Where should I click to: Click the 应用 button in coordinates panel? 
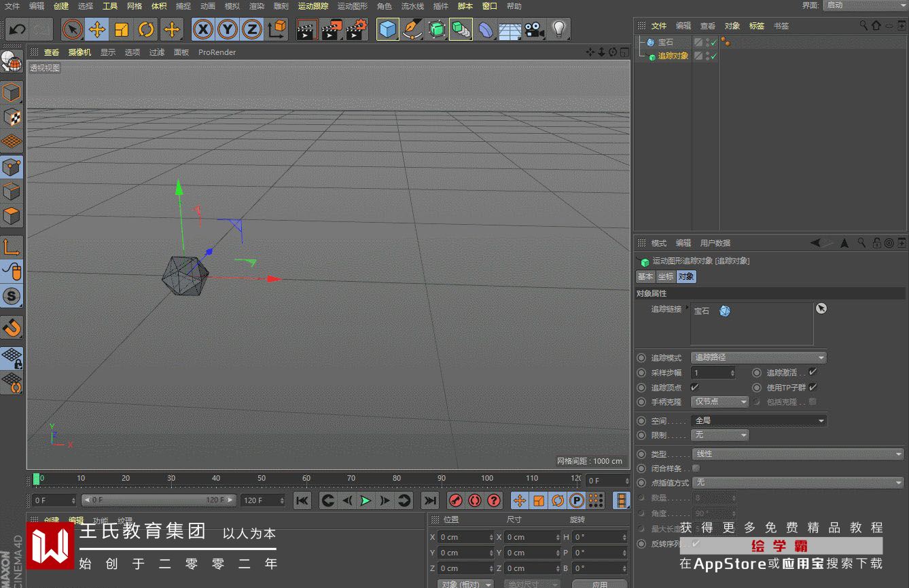pos(600,584)
